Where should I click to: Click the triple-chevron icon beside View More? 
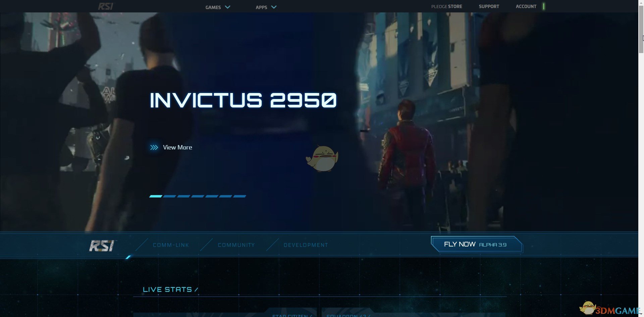click(154, 147)
